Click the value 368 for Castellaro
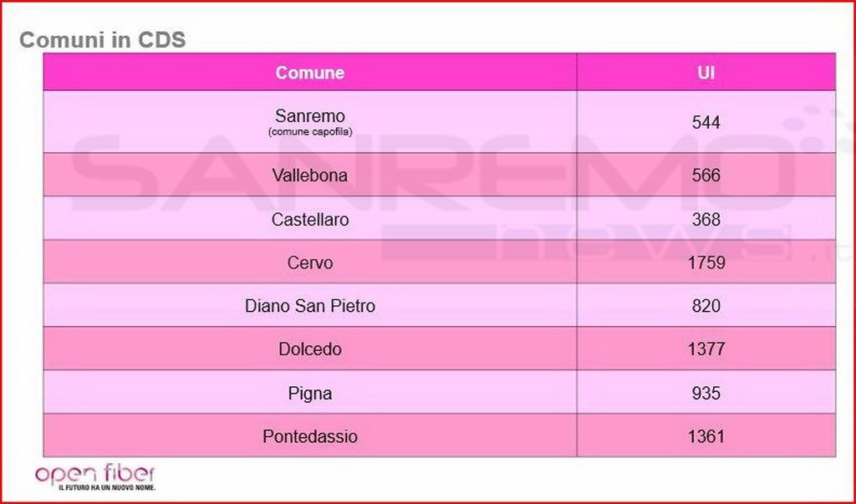The image size is (856, 504). (706, 220)
